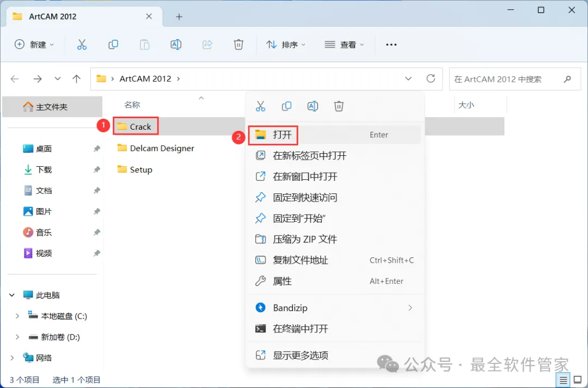588x388 pixels.
Task: Click the Rename icon in the toolbar
Action: (176, 45)
